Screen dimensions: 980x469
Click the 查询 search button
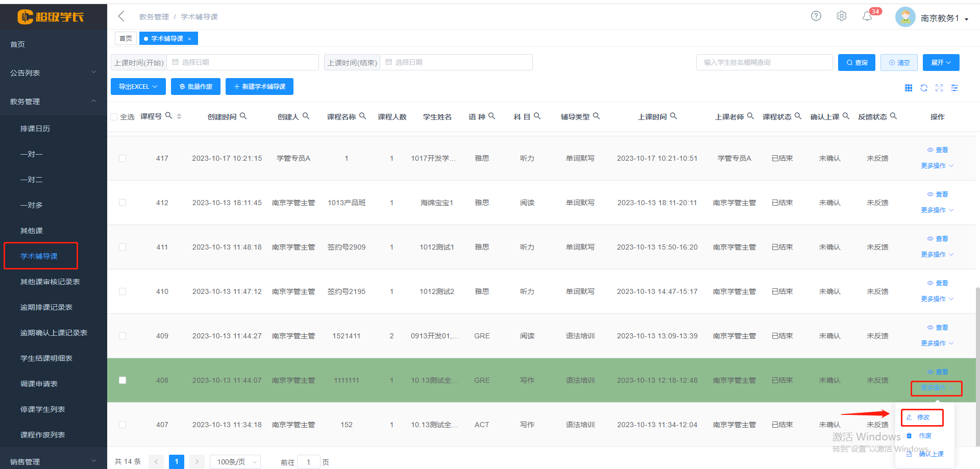(x=856, y=62)
